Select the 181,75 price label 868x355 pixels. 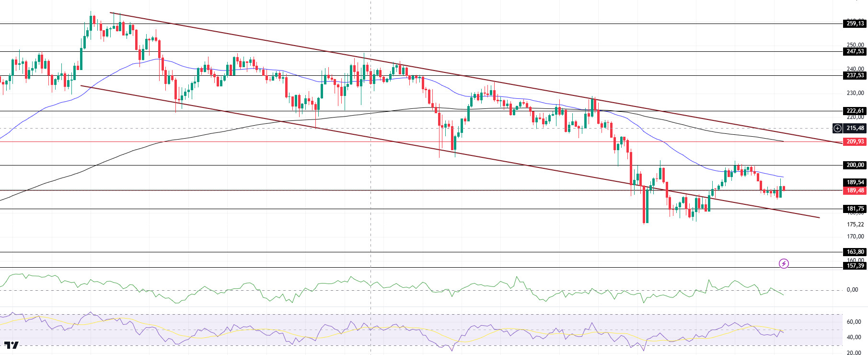pos(855,209)
